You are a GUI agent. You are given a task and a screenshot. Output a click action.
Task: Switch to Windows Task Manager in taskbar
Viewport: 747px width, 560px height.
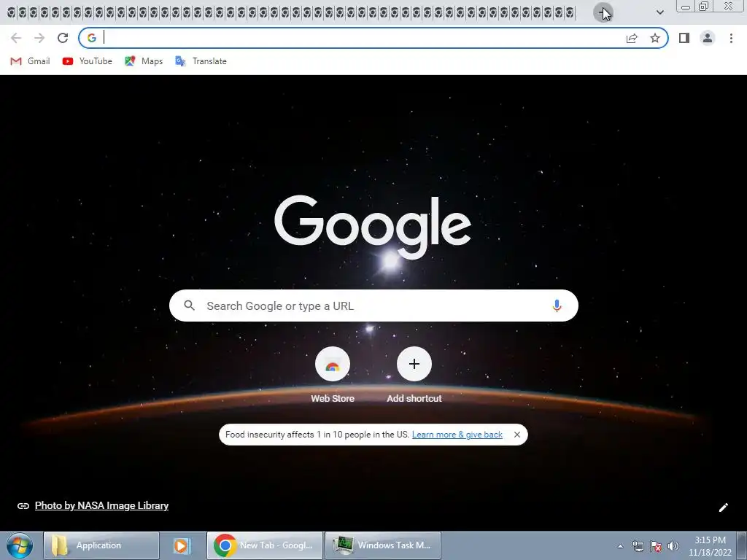[x=383, y=545]
